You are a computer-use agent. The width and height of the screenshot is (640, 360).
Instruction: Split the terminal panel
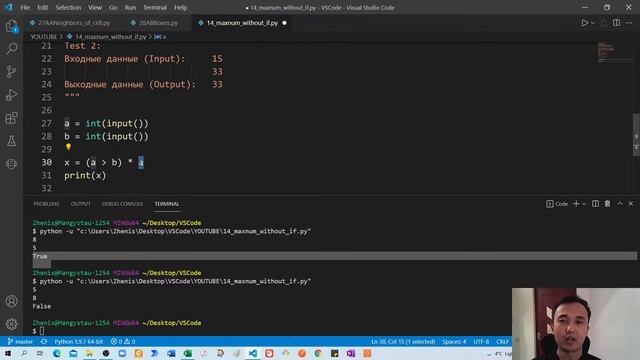(596, 204)
